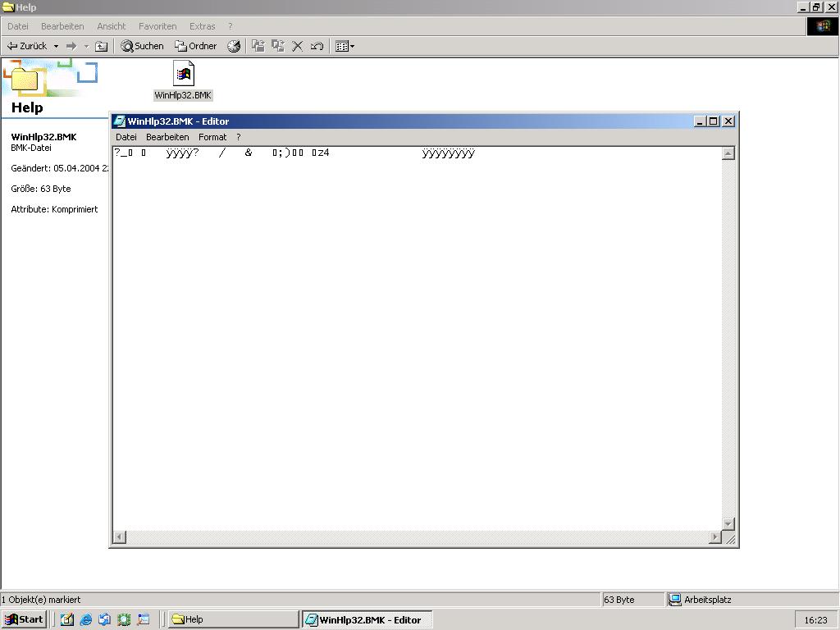The image size is (840, 630).
Task: Open the Editor's Bearbeiten menu
Action: [167, 137]
